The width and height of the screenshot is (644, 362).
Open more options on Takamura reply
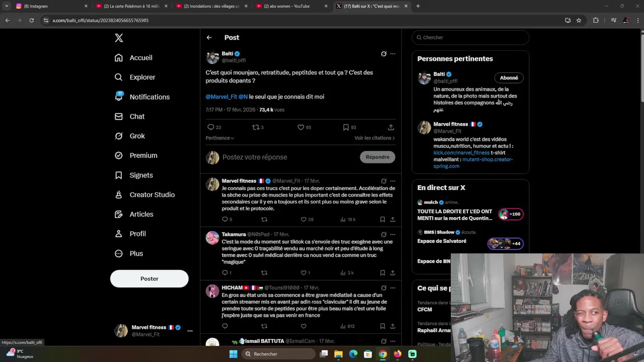[x=393, y=234]
